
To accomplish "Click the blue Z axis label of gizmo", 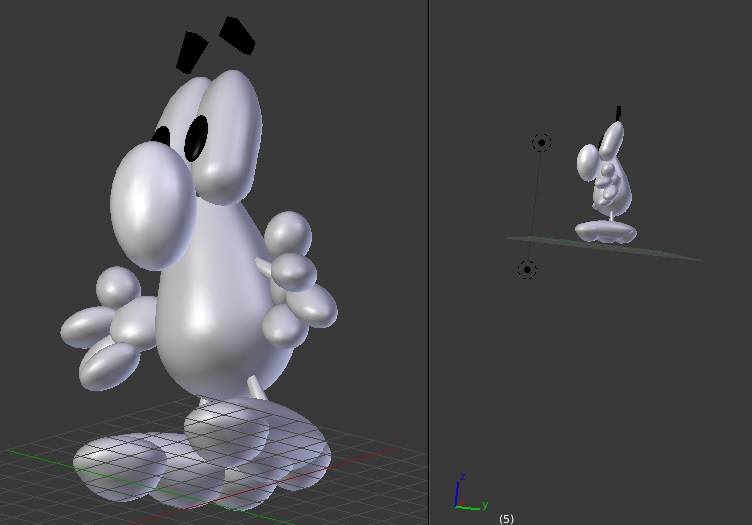I will coord(462,478).
